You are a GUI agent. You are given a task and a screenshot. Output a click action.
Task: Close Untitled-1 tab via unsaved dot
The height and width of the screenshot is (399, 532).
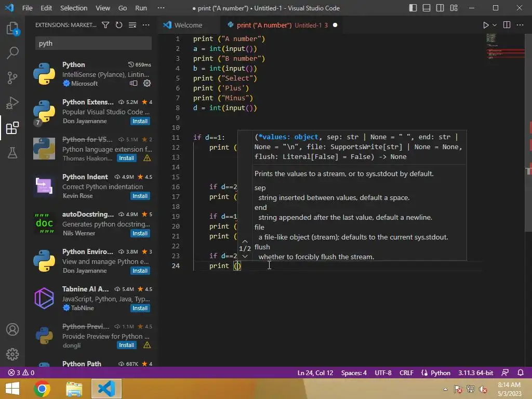click(335, 25)
